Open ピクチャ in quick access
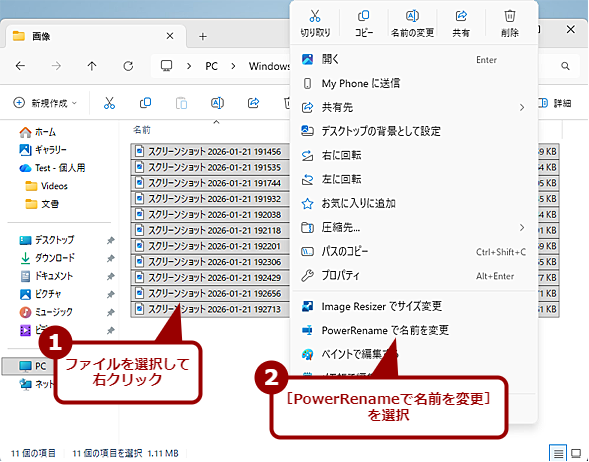Viewport: 589px width, 462px height. (x=40, y=294)
